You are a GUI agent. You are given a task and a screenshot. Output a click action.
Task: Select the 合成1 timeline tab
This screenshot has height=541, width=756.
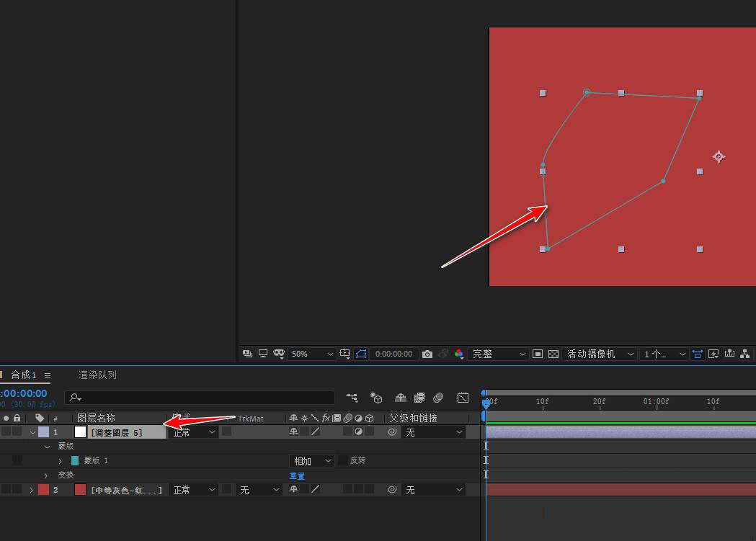[x=23, y=375]
